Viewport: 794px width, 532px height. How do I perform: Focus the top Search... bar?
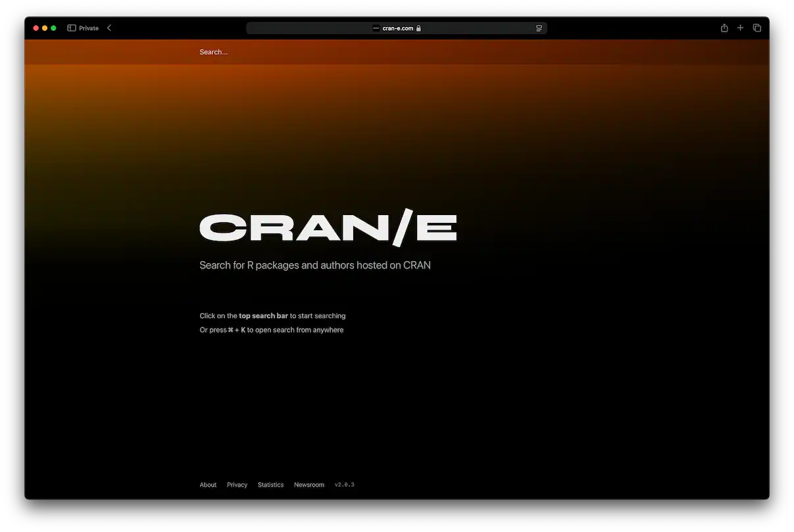click(x=214, y=52)
